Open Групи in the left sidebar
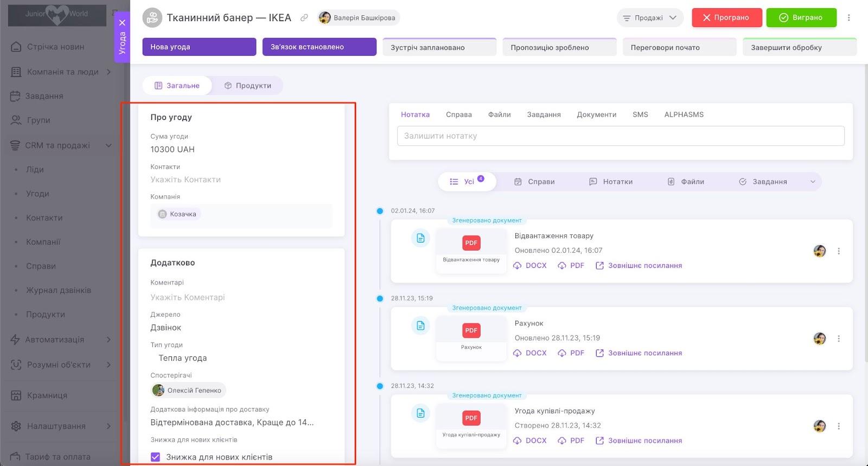Image resolution: width=868 pixels, height=466 pixels. coord(38,120)
